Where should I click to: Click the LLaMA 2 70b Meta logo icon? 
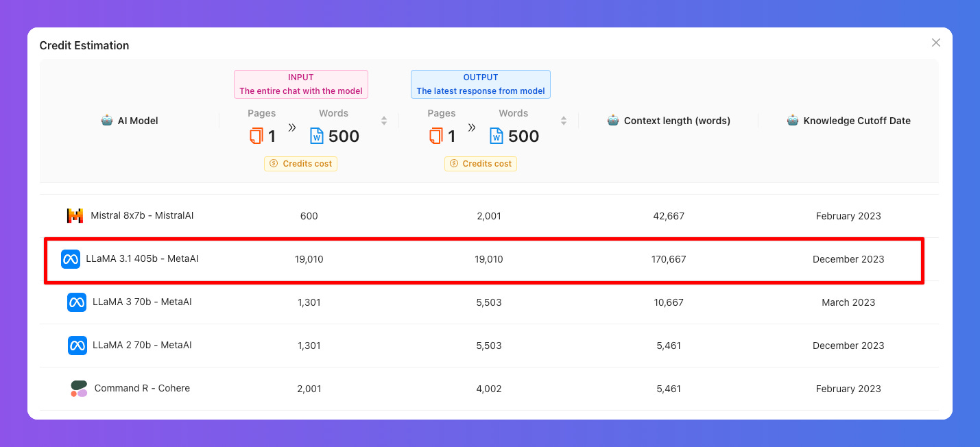tap(77, 346)
